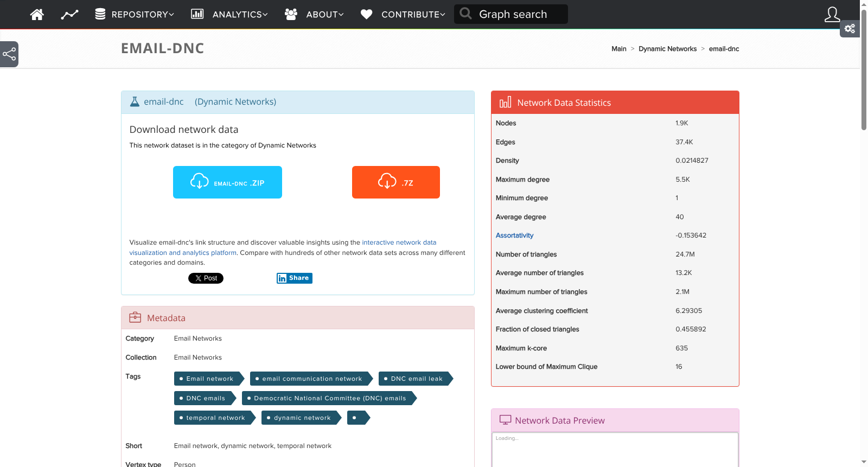Click the Email Networks Collection value

(x=198, y=357)
